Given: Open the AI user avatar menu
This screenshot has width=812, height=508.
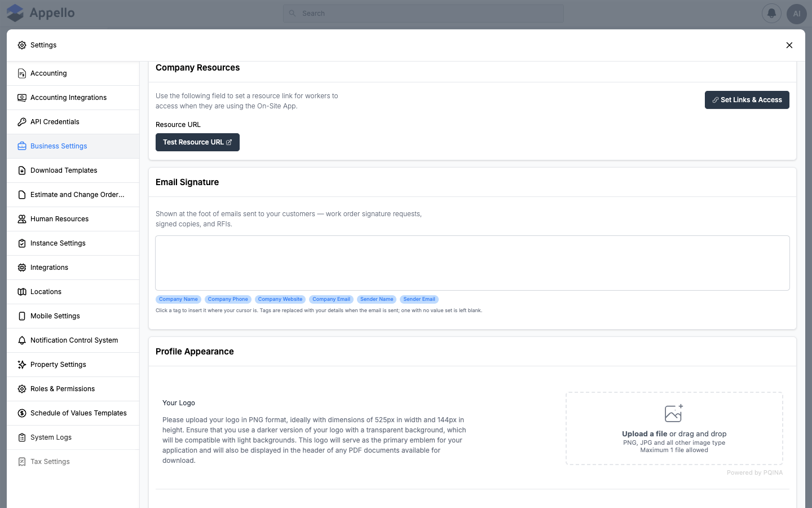Looking at the screenshot, I should click(x=797, y=14).
